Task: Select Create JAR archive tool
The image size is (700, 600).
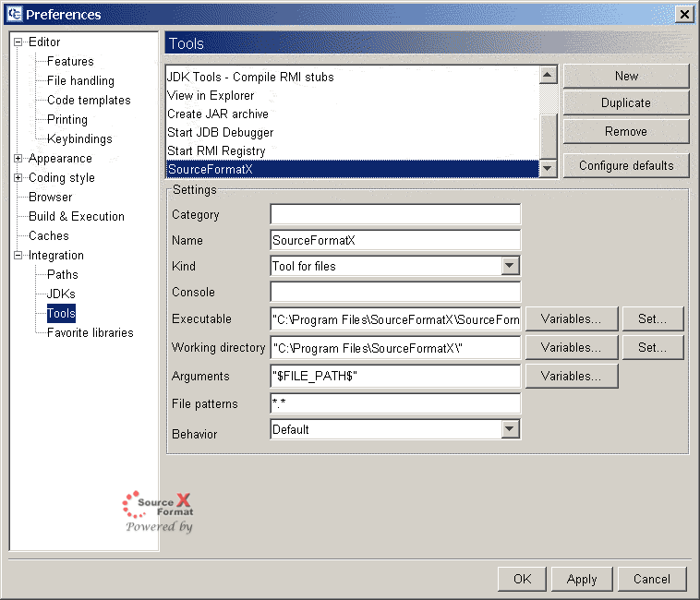Action: point(352,114)
